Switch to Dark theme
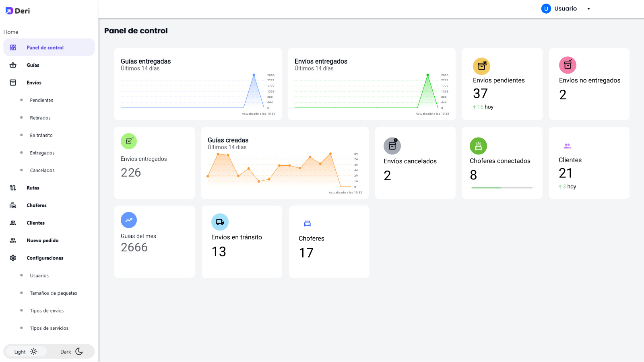644x362 pixels. pyautogui.click(x=71, y=352)
